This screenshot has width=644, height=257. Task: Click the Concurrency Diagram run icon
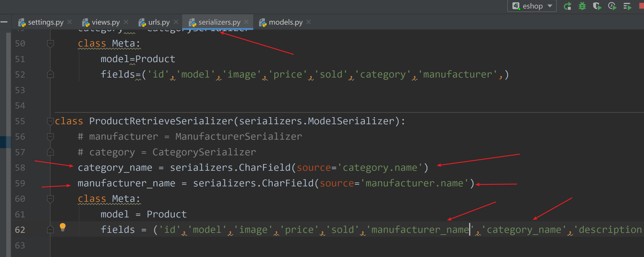627,6
